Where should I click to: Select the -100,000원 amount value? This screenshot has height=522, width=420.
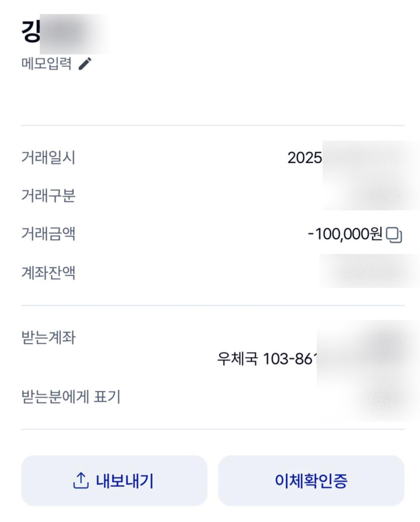(345, 234)
